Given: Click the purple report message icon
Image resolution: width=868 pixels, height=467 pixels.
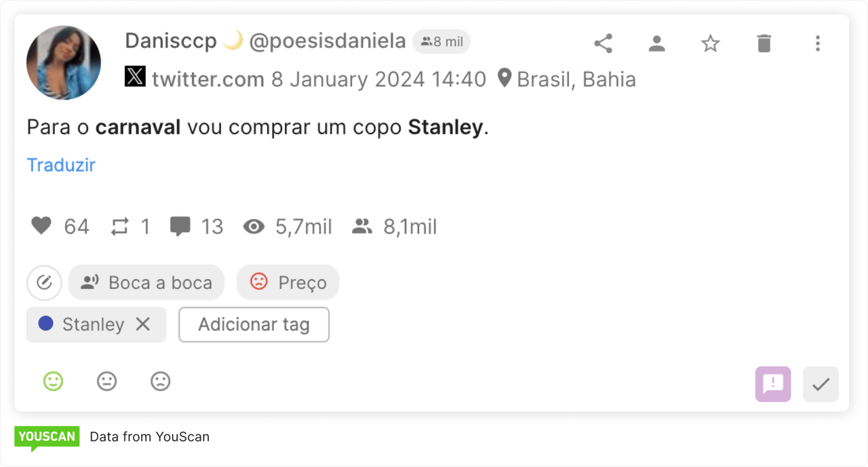Looking at the screenshot, I should pyautogui.click(x=773, y=384).
